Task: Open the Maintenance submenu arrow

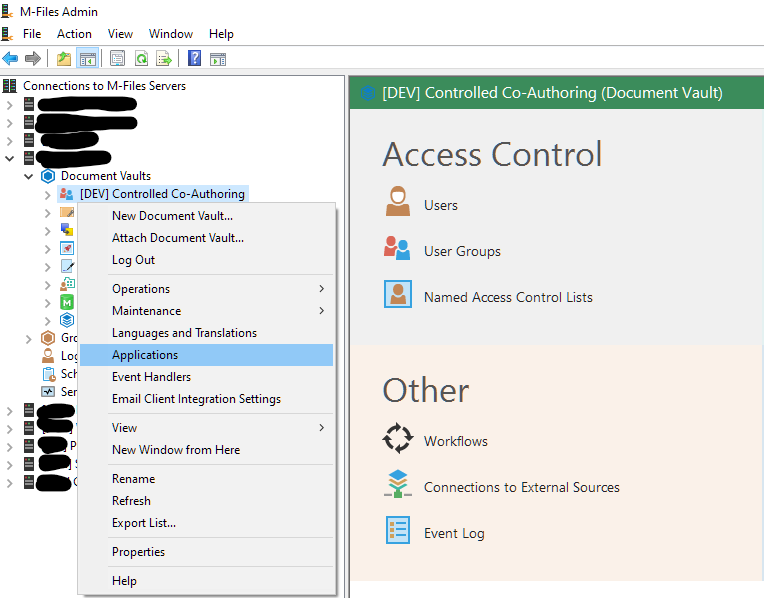Action: [322, 310]
